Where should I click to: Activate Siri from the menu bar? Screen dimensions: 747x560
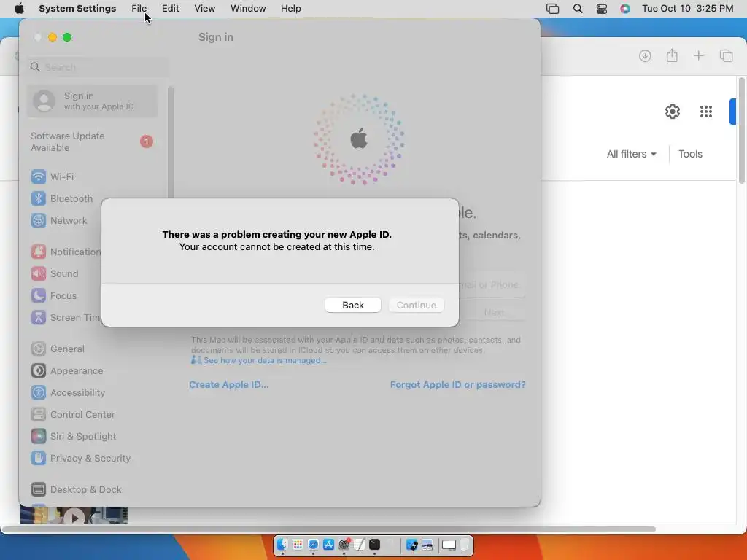pyautogui.click(x=625, y=9)
